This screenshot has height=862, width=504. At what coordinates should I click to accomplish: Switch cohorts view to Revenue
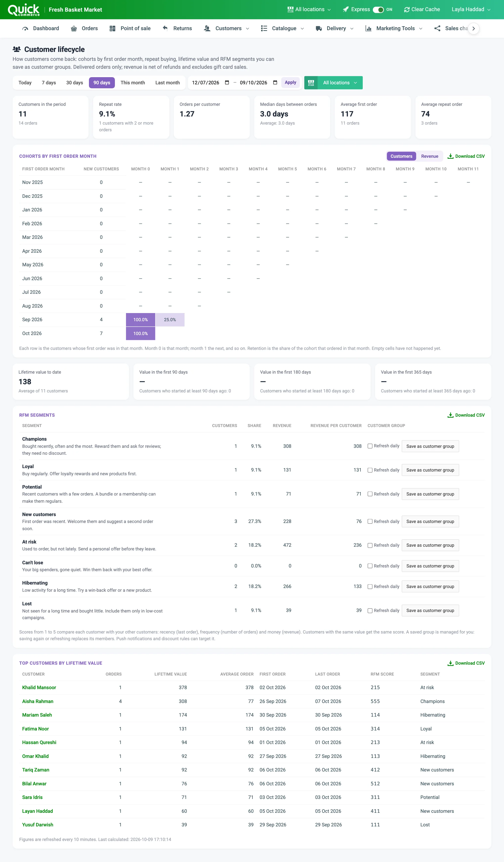click(x=429, y=156)
